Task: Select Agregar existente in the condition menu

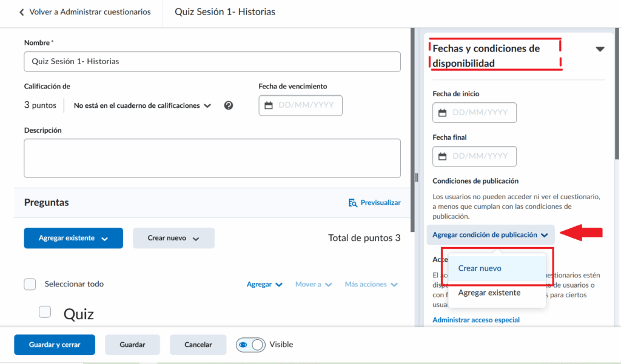Action: tap(489, 293)
